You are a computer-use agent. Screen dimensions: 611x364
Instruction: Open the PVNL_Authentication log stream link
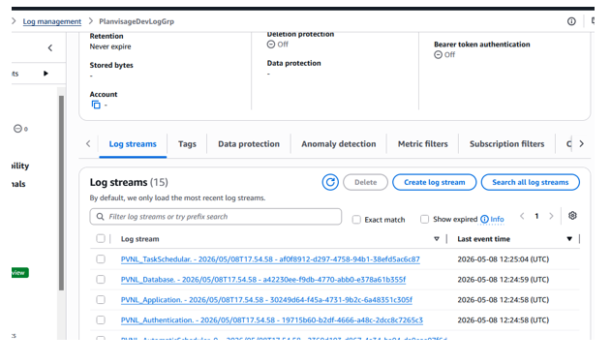[271, 320]
